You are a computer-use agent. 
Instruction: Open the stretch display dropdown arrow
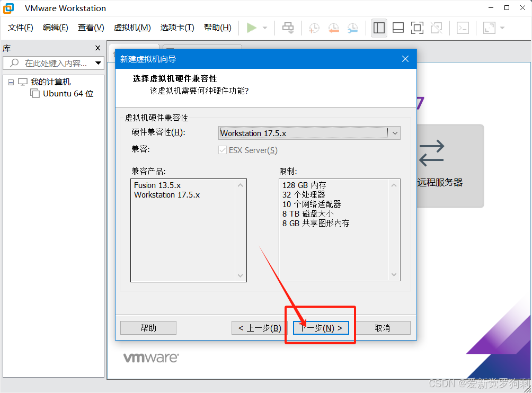pos(502,28)
